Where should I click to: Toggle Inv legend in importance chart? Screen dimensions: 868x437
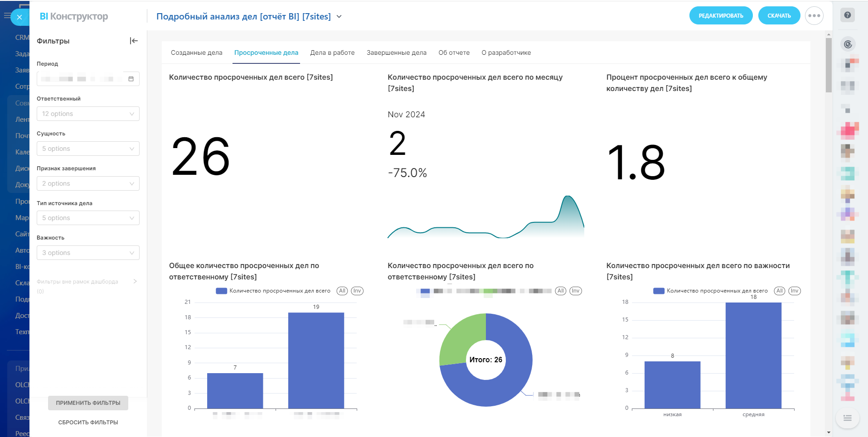click(794, 291)
